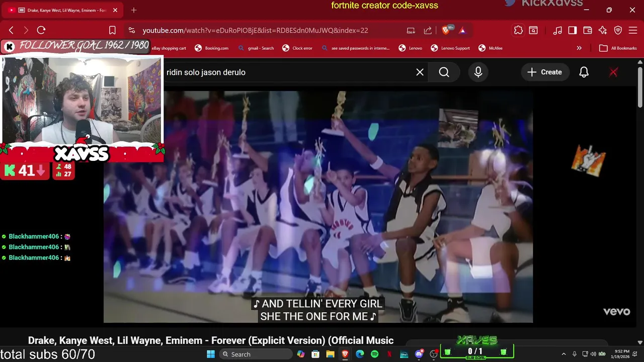Open the Brave playlist music note icon

(557, 30)
